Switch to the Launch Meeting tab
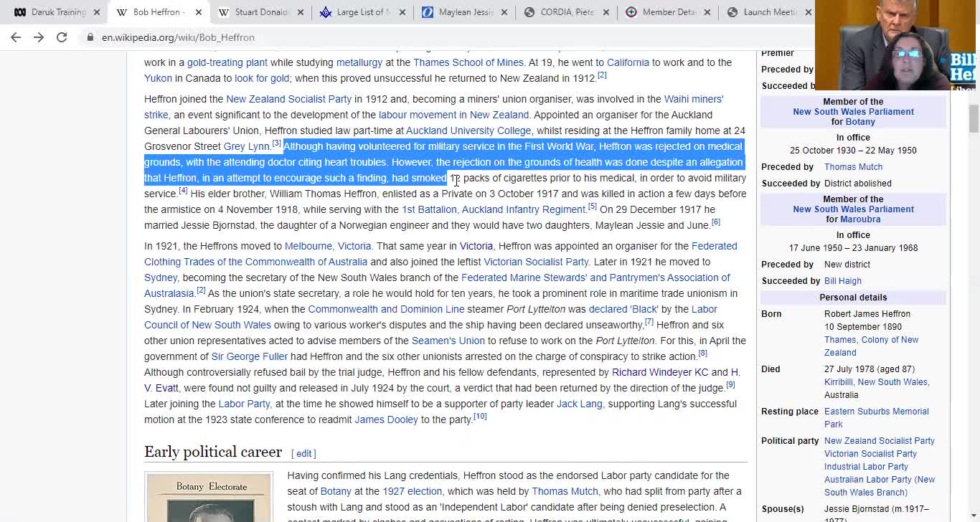The image size is (980, 522). pos(768,12)
